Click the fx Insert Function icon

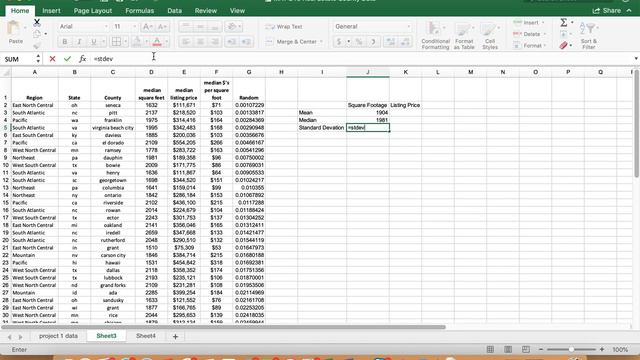(82, 59)
